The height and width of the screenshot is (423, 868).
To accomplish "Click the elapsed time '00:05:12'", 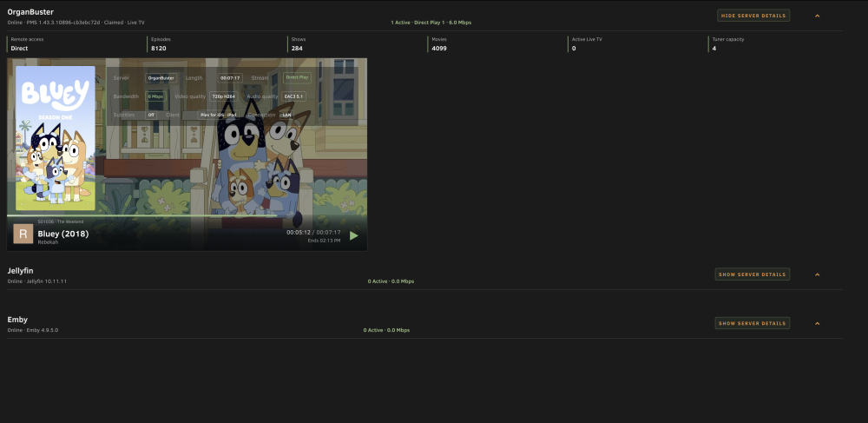I will click(x=298, y=233).
